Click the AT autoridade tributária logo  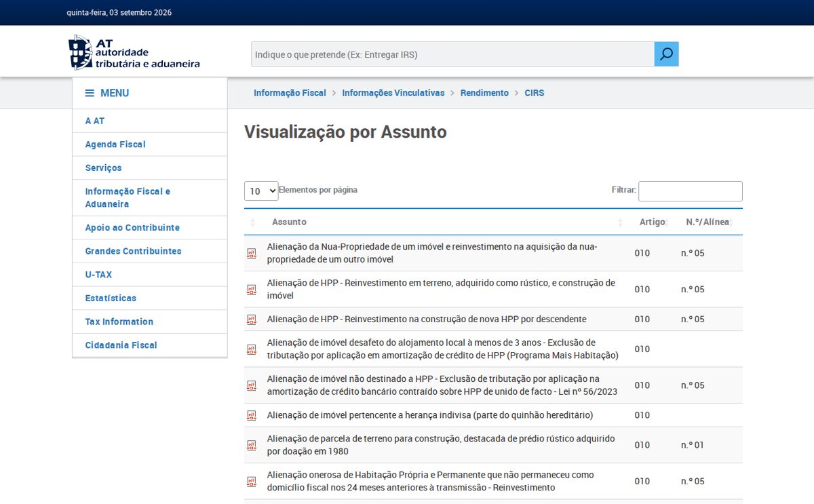coord(134,52)
